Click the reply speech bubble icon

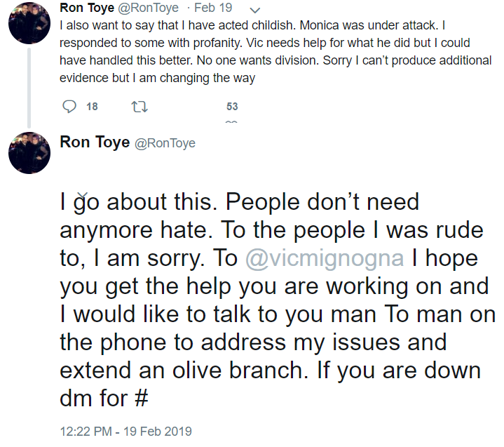(69, 107)
